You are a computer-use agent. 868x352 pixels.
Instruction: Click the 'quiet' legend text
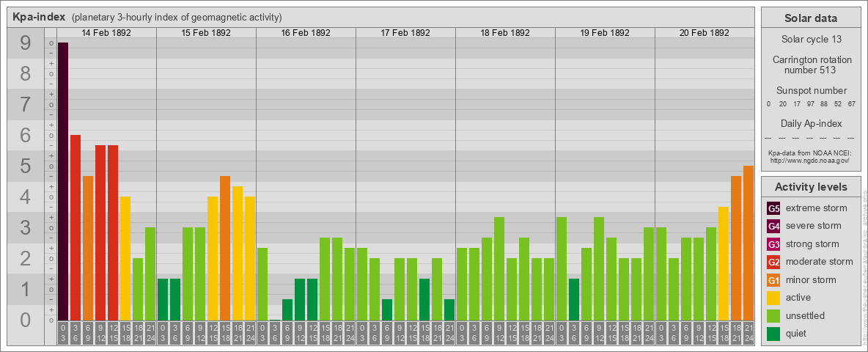(798, 334)
